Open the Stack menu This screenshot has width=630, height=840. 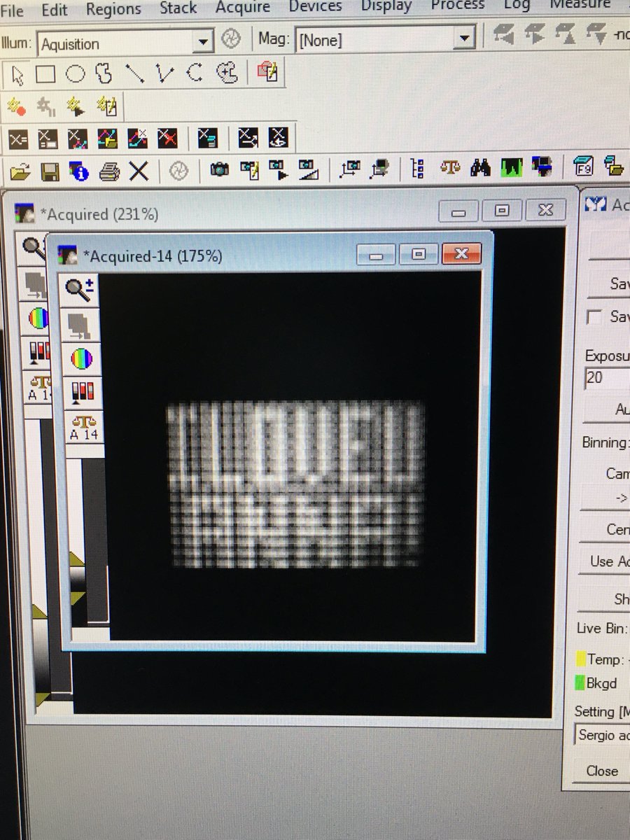(178, 8)
